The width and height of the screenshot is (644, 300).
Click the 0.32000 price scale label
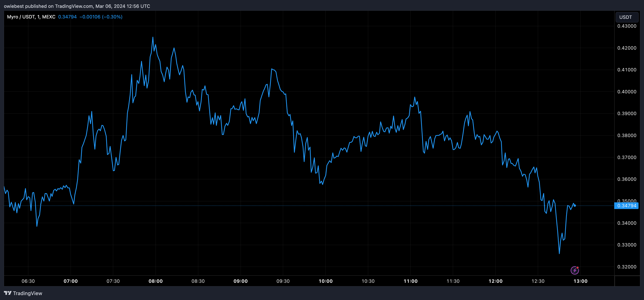(627, 267)
